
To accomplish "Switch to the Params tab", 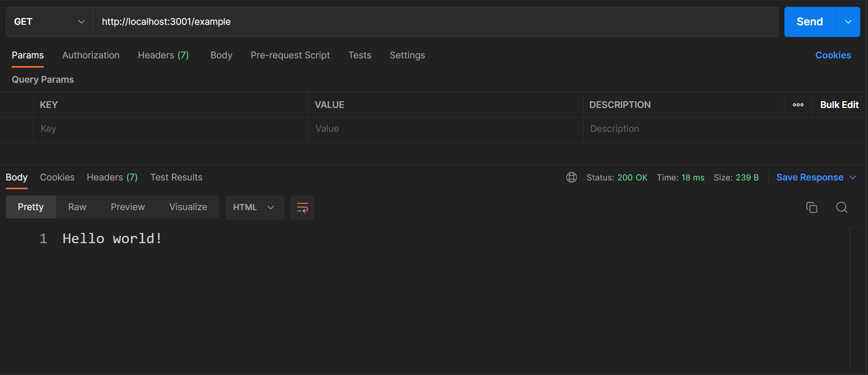I will (x=28, y=55).
